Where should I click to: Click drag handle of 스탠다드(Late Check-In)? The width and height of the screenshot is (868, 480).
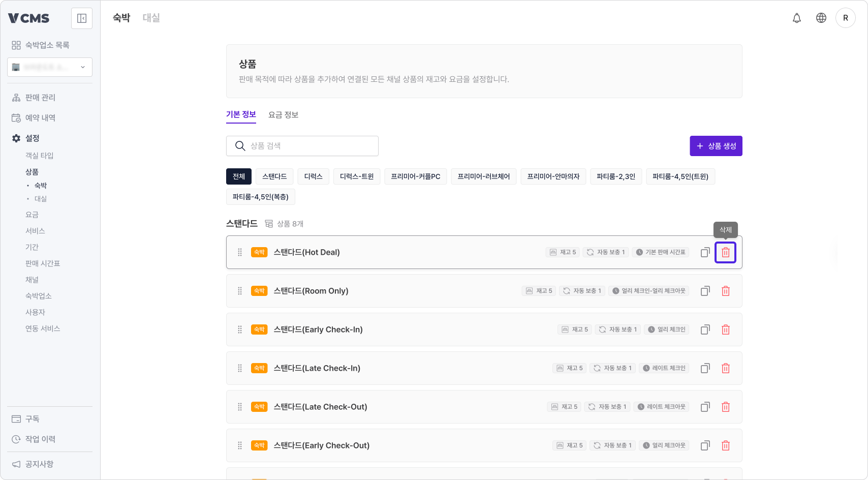240,368
